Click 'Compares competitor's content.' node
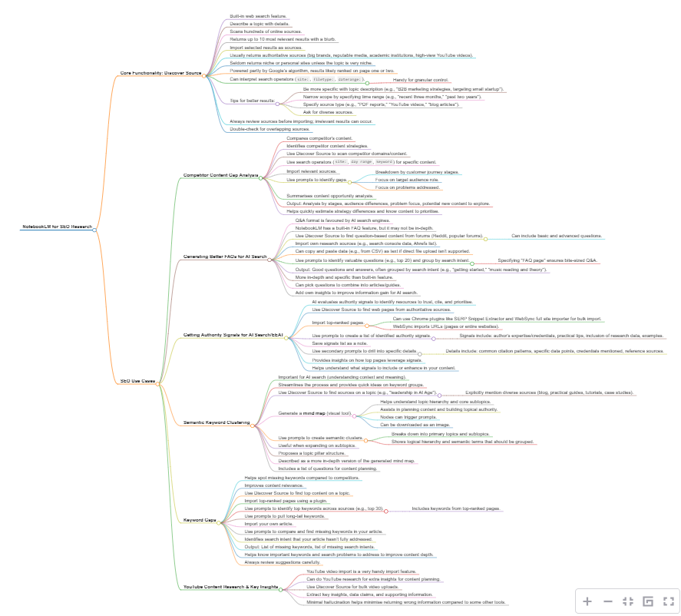 coord(319,138)
